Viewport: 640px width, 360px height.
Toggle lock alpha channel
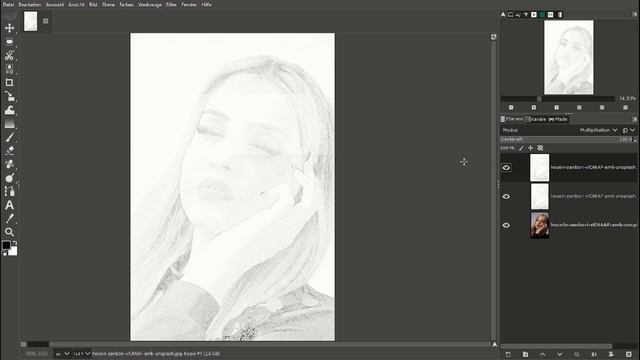point(540,148)
